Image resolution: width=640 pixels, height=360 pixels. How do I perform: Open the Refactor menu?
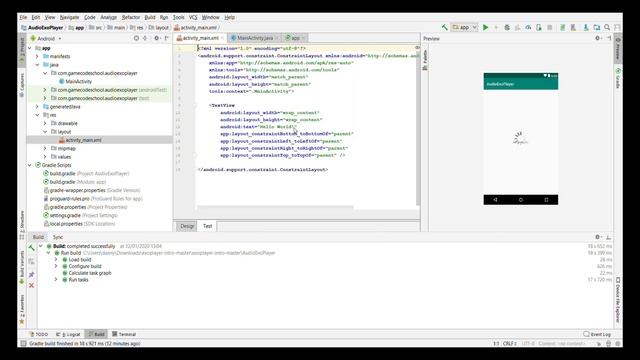coord(131,17)
